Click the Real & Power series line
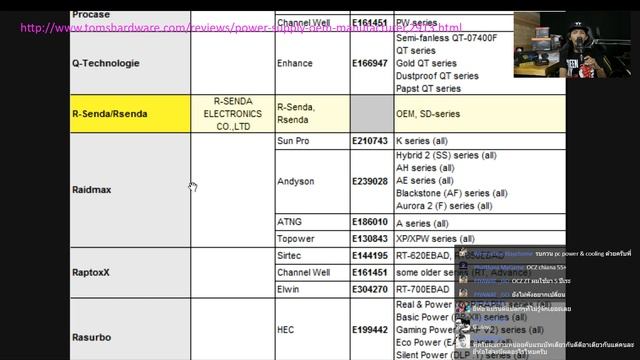 (x=473, y=305)
